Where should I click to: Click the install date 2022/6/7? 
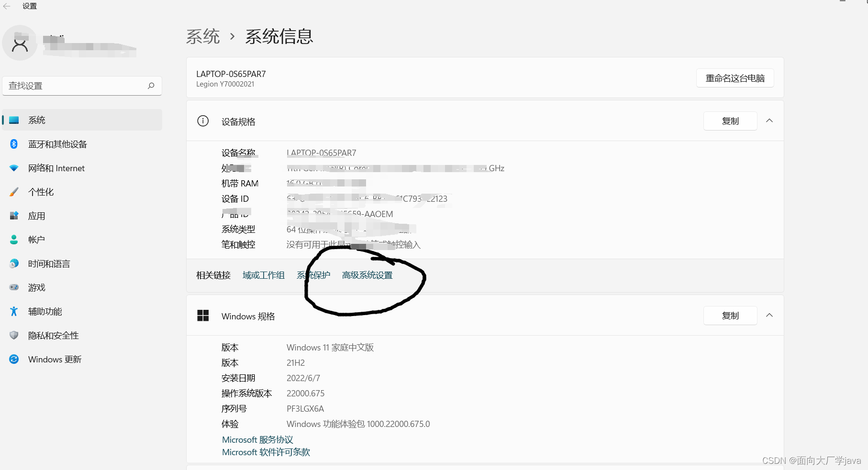(x=303, y=378)
